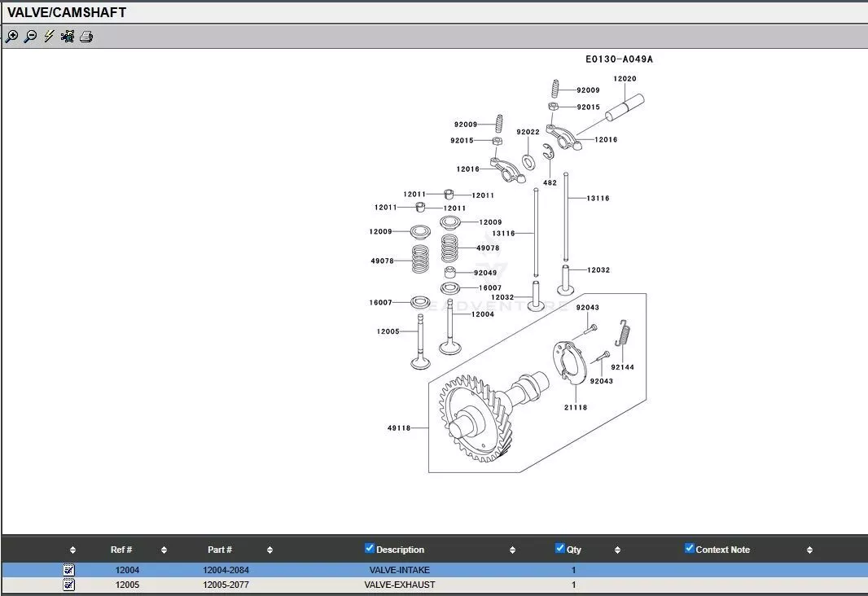The image size is (868, 596).
Task: Click the zoom in magnifier icon
Action: [11, 37]
